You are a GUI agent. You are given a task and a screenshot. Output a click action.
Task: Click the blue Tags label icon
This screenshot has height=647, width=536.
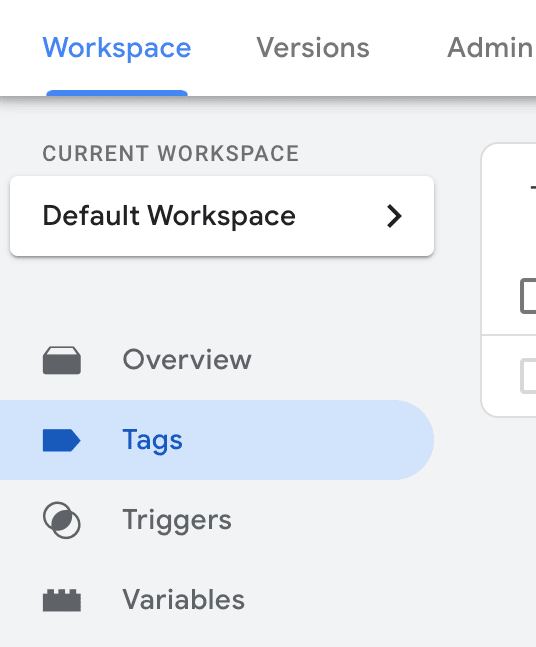(x=61, y=440)
